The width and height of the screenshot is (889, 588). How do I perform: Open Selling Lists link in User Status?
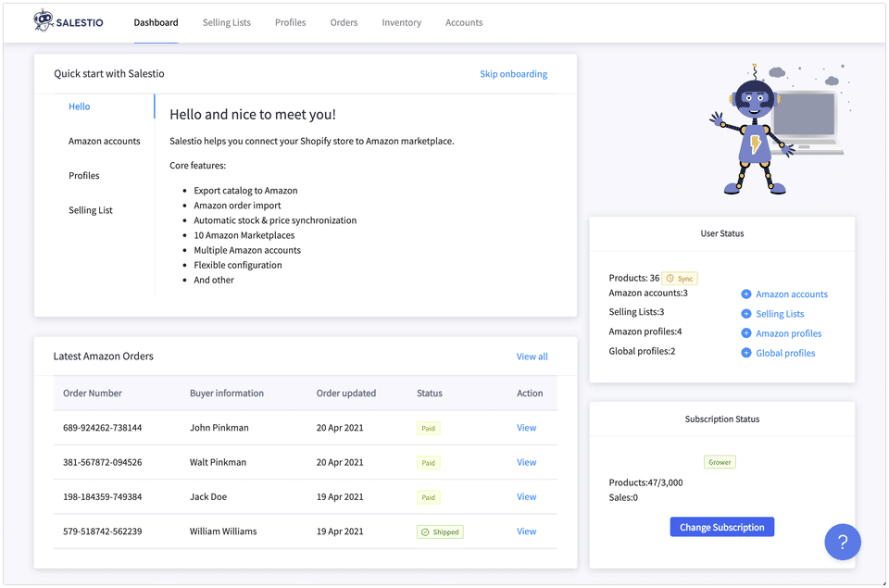[780, 314]
